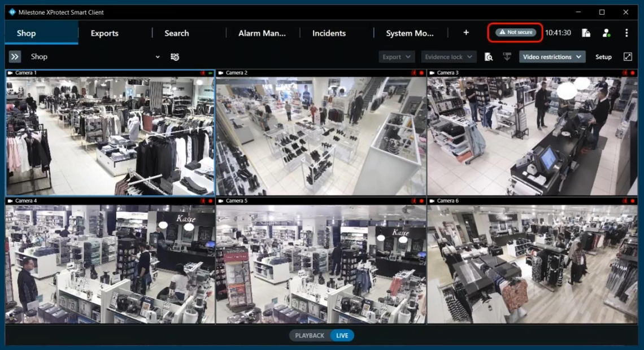The image size is (644, 350).
Task: Click the Not secure warning badge
Action: point(515,33)
